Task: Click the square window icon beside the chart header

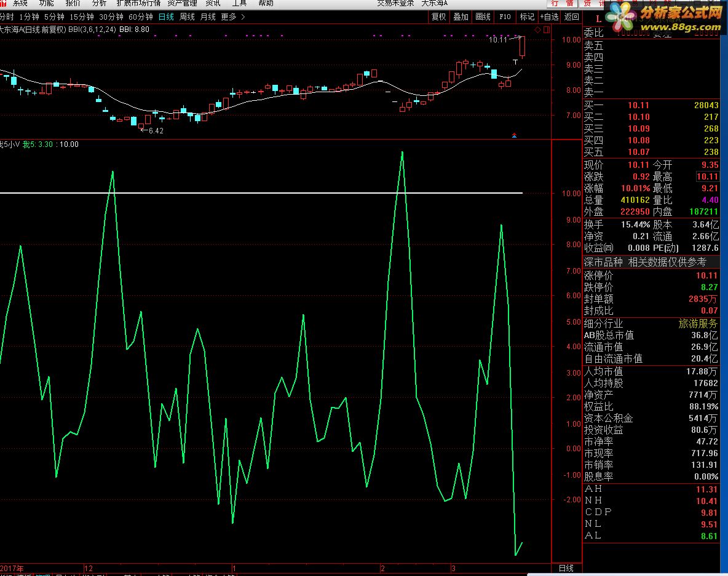Action: tap(547, 30)
